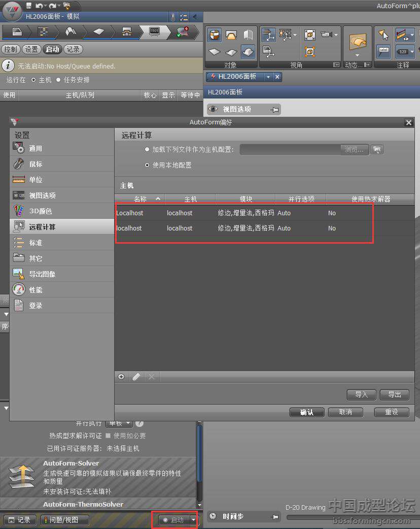Image resolution: width=420 pixels, height=529 pixels.
Task: Open the dropdown arrow next to 启动
Action: pos(193,520)
